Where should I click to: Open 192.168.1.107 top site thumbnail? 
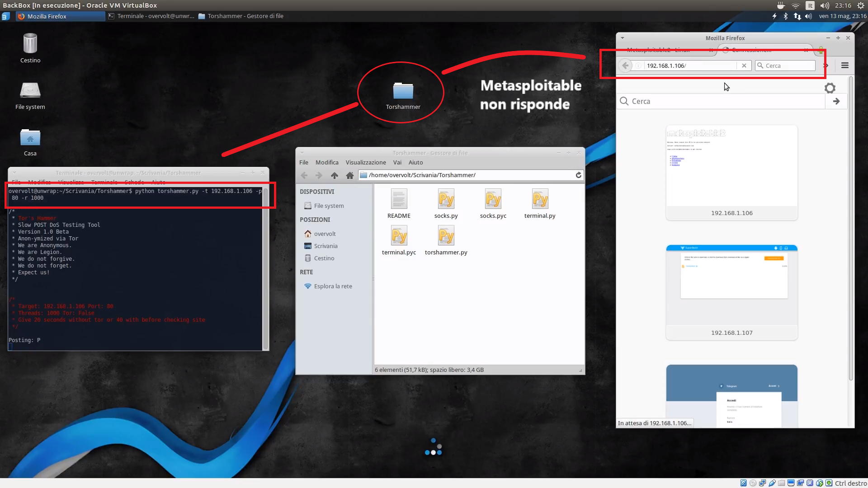tap(731, 292)
